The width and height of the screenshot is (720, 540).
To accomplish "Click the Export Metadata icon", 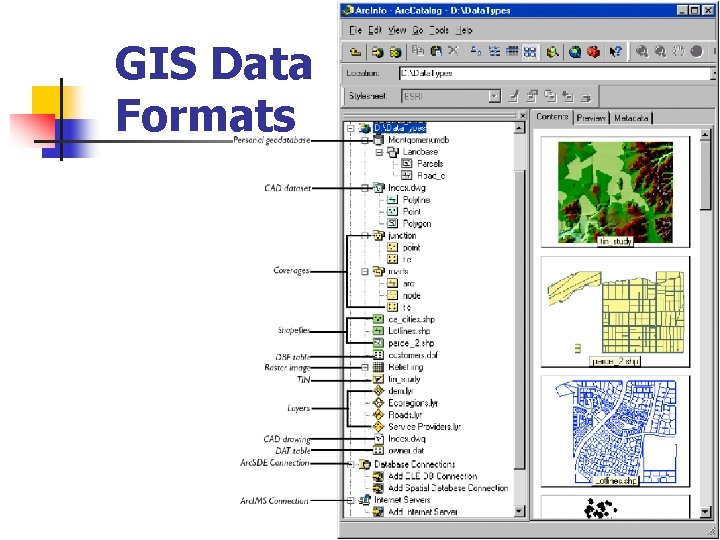I will click(586, 97).
